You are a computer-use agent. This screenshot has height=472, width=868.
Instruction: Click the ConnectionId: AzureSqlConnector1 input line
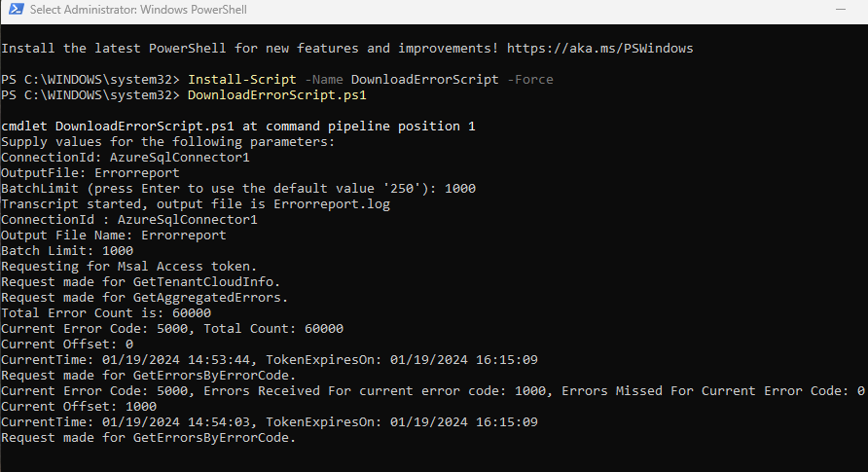tap(126, 157)
